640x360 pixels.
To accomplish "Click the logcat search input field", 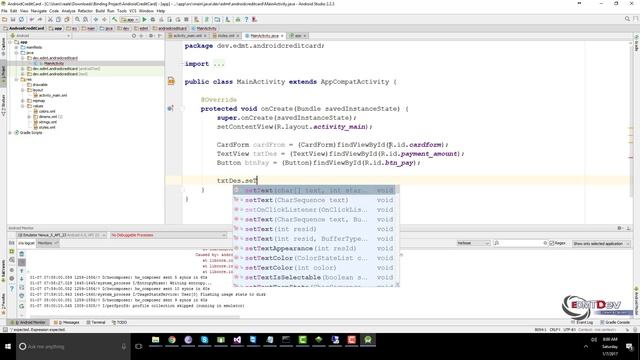I will tap(520, 243).
